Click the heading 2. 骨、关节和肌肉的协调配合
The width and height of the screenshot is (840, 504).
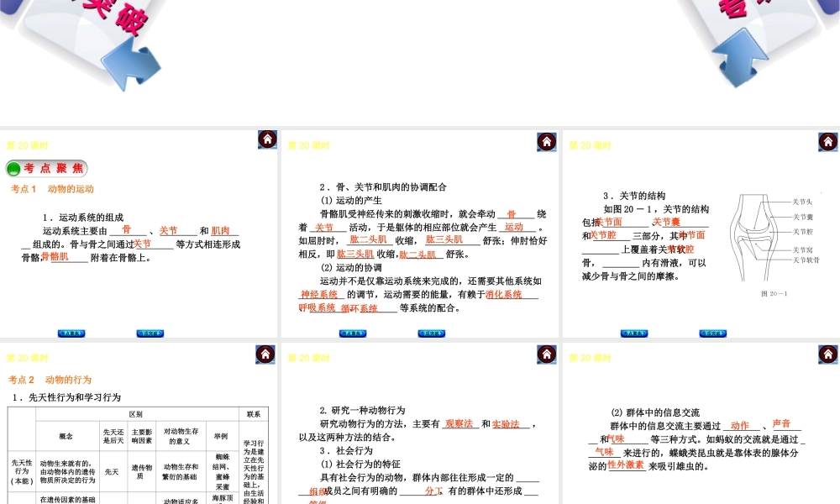[x=383, y=187]
